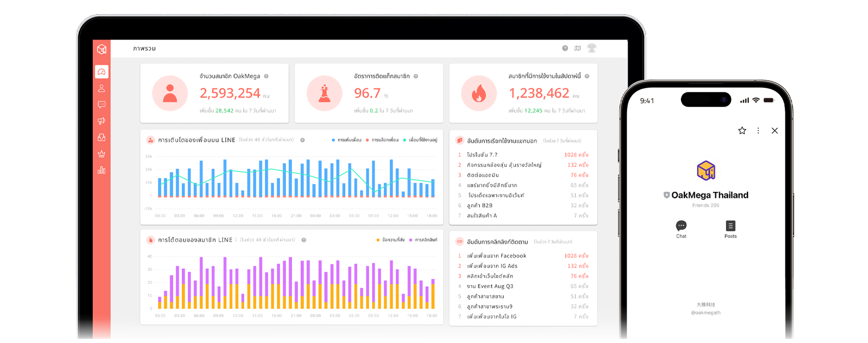Click the OakMega cube logo in sidebar

point(102,49)
